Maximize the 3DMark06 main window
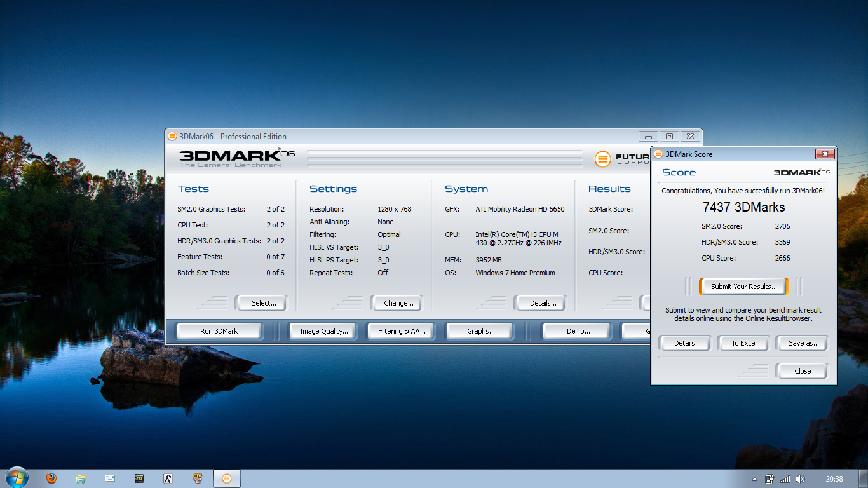Viewport: 868px width, 488px height. pos(669,136)
